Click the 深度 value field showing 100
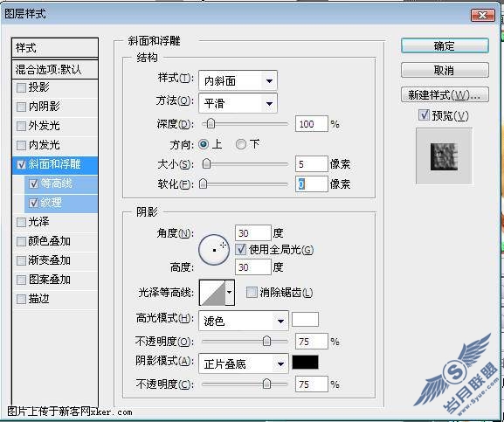Screen dimensions: 504x422 coord(312,124)
